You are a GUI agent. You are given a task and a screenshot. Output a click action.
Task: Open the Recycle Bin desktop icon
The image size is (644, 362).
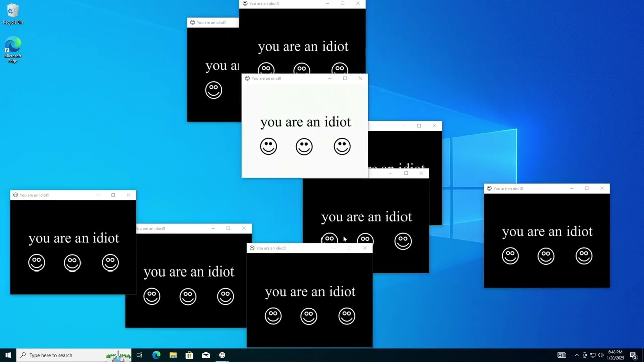(13, 14)
